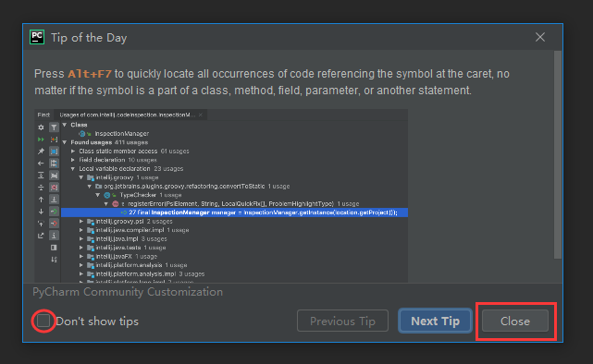
Task: Click the green rerun double-arrow icon
Action: 41,140
